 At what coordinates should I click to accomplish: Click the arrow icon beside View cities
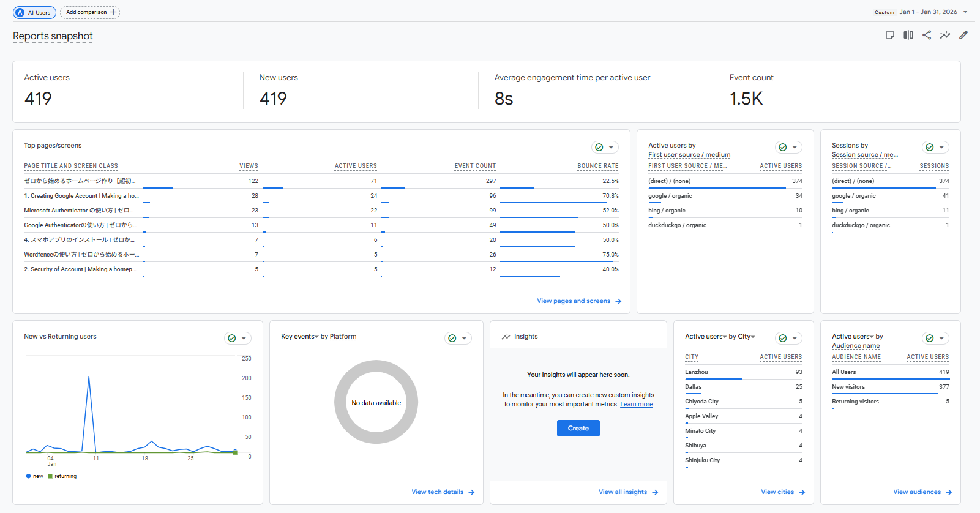click(x=802, y=492)
